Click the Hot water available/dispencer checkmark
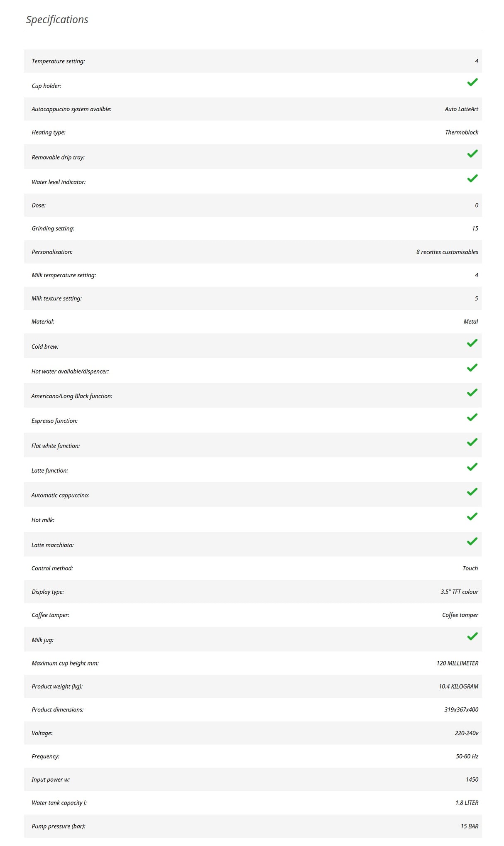 tap(472, 367)
